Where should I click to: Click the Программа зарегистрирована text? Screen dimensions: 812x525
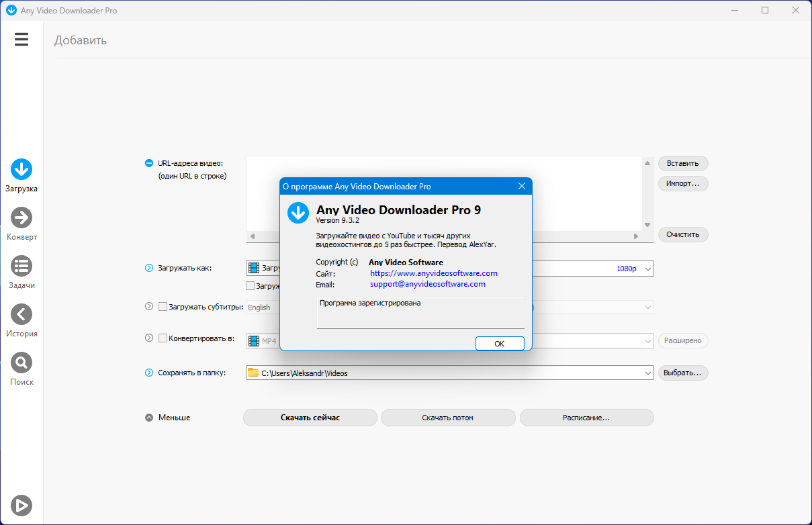coord(370,303)
